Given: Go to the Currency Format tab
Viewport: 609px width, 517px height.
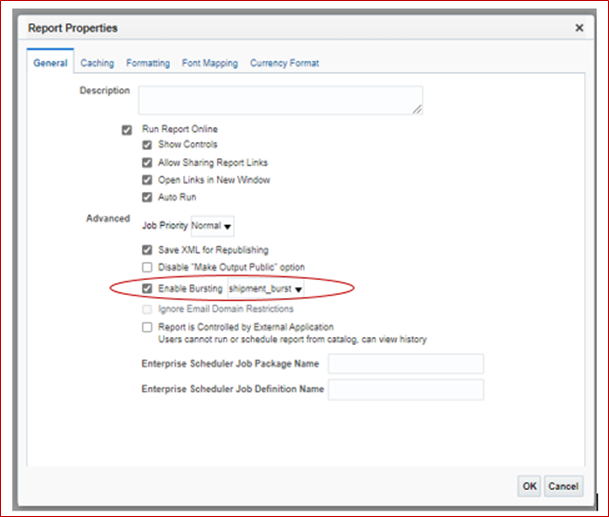Looking at the screenshot, I should [284, 63].
